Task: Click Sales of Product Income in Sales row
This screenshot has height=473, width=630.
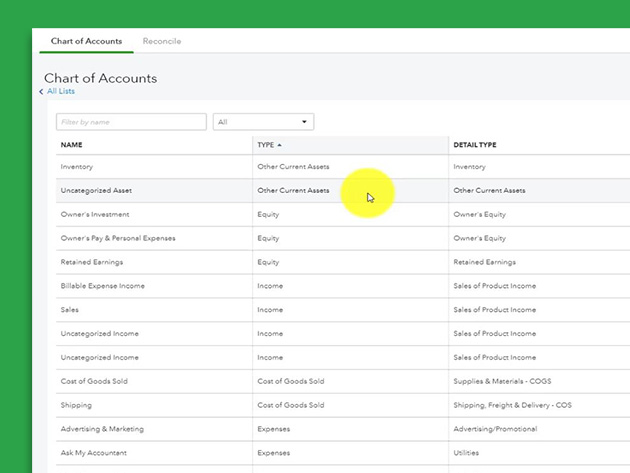Action: (495, 309)
